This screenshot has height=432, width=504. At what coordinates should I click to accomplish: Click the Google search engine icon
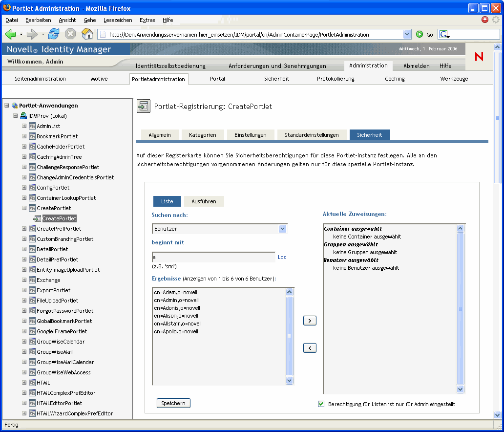pos(443,34)
